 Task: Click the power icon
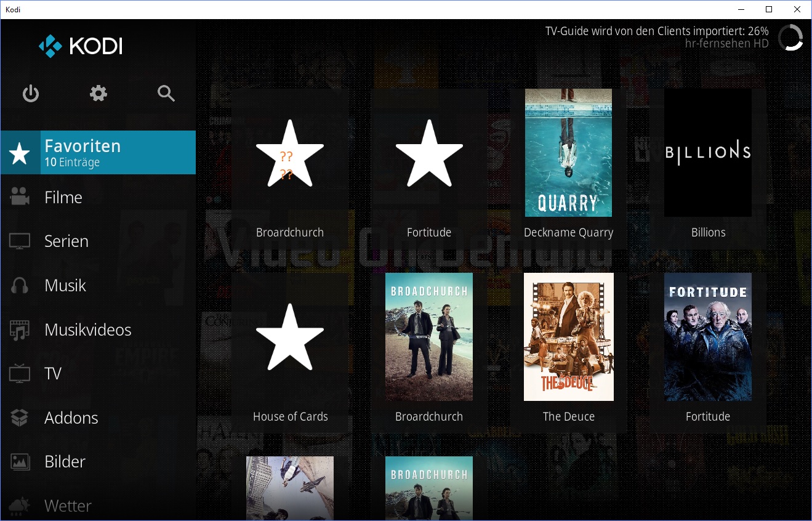(31, 94)
